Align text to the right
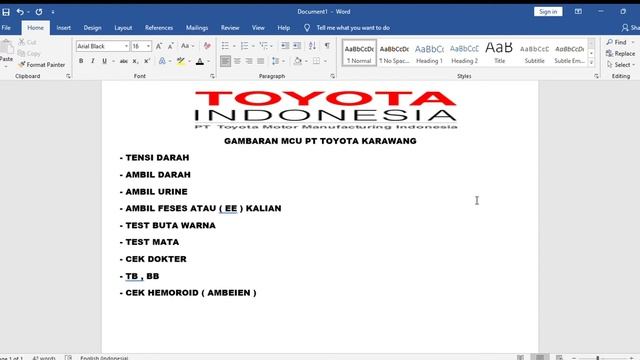640x360 pixels. click(249, 61)
